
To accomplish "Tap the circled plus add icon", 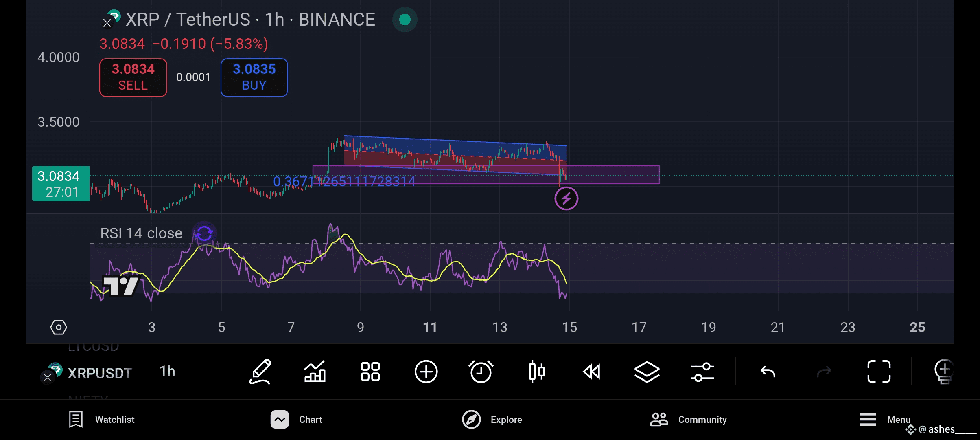I will point(426,372).
